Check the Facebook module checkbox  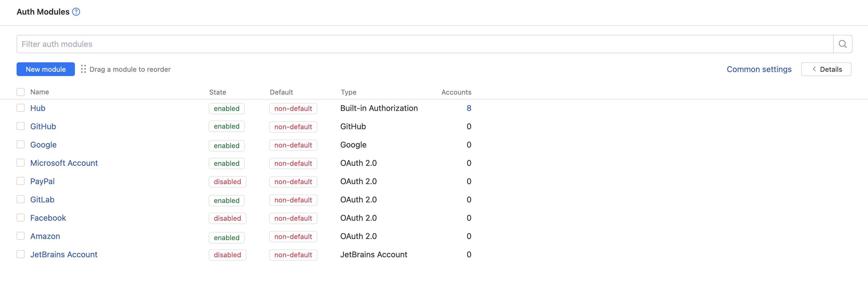pyautogui.click(x=21, y=218)
